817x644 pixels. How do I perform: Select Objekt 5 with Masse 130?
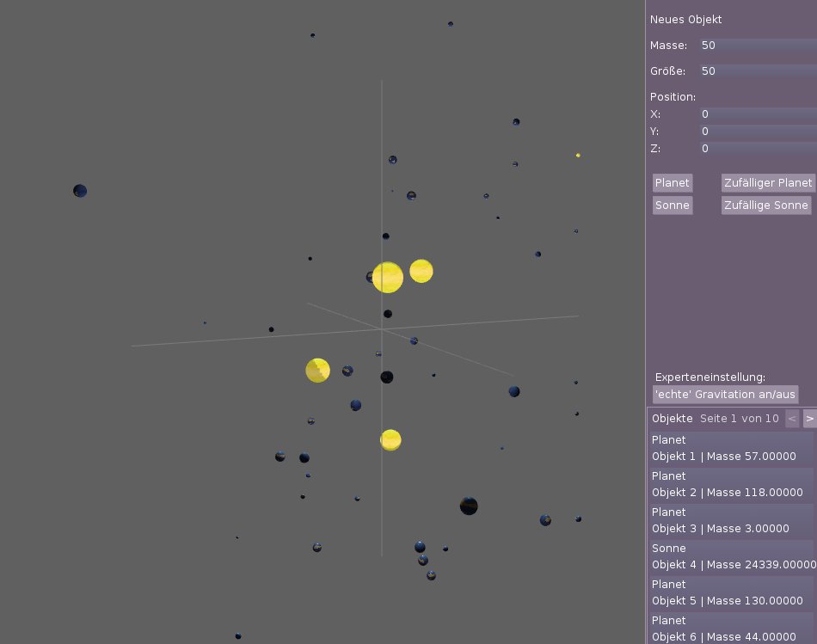point(732,592)
